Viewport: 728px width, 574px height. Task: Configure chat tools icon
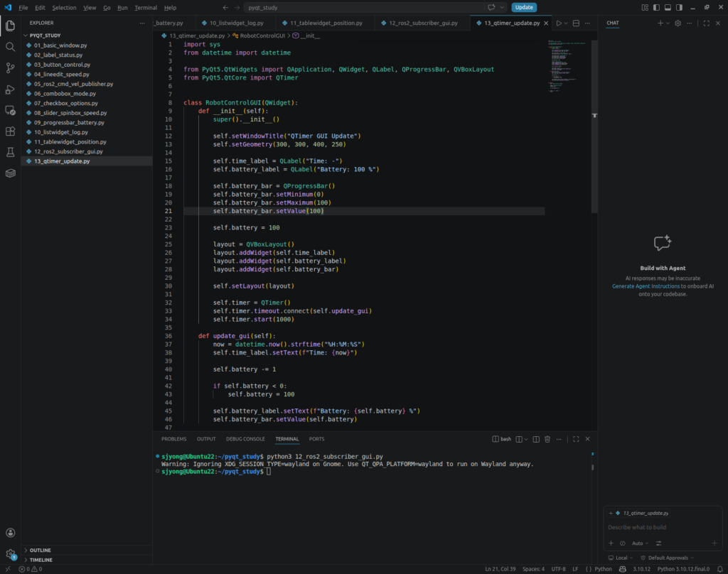coord(659,543)
